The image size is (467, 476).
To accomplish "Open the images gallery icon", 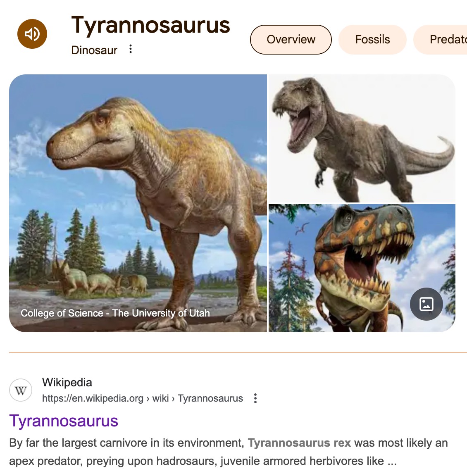I will click(426, 304).
